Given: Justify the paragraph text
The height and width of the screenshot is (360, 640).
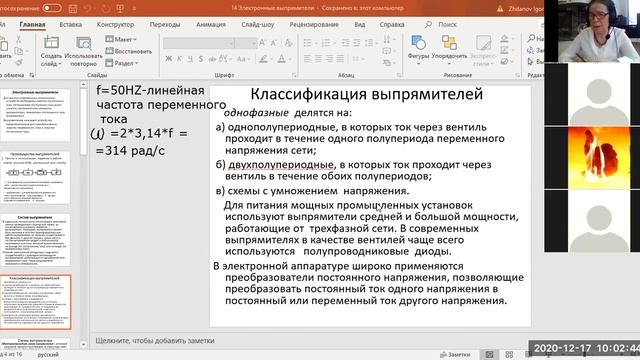Looking at the screenshot, I should click(340, 59).
